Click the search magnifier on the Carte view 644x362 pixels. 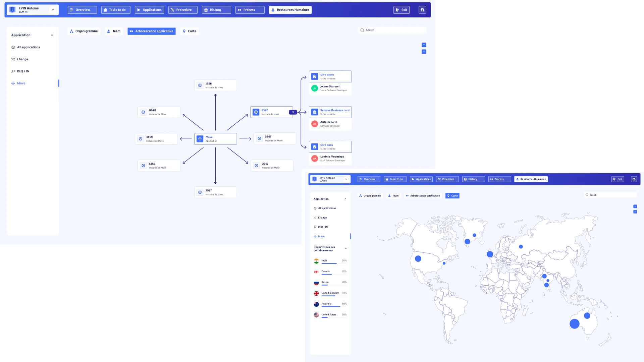587,195
